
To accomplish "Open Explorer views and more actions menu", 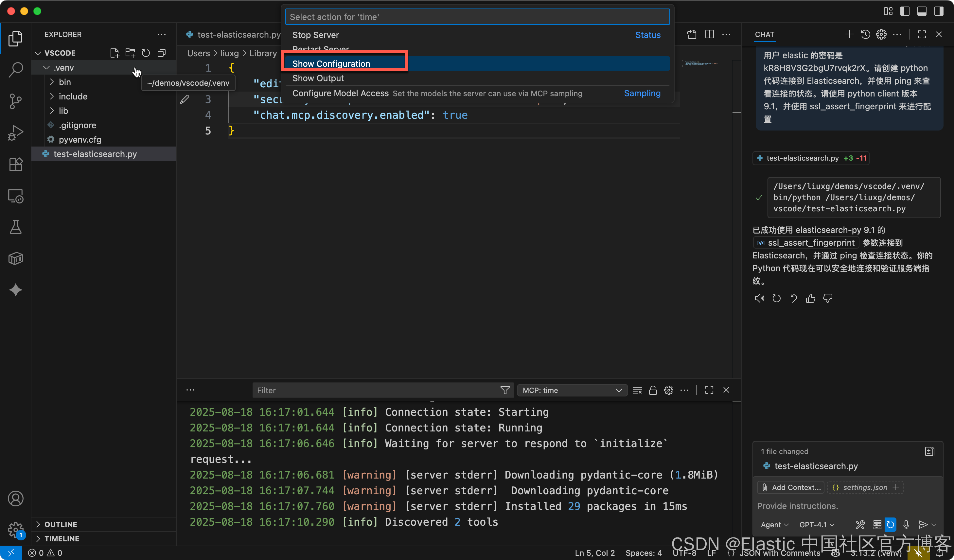I will (162, 34).
